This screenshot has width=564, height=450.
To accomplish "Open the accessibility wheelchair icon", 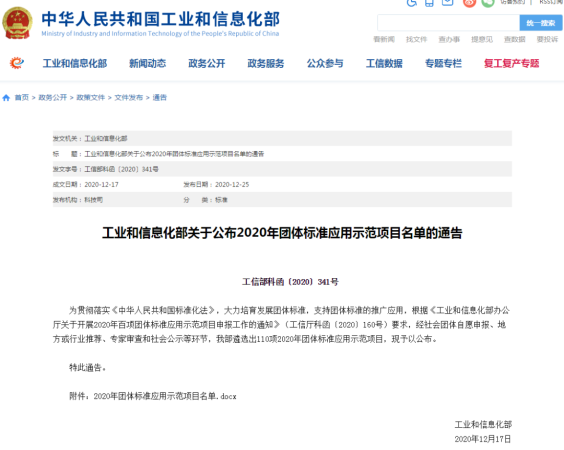I will [x=411, y=3].
